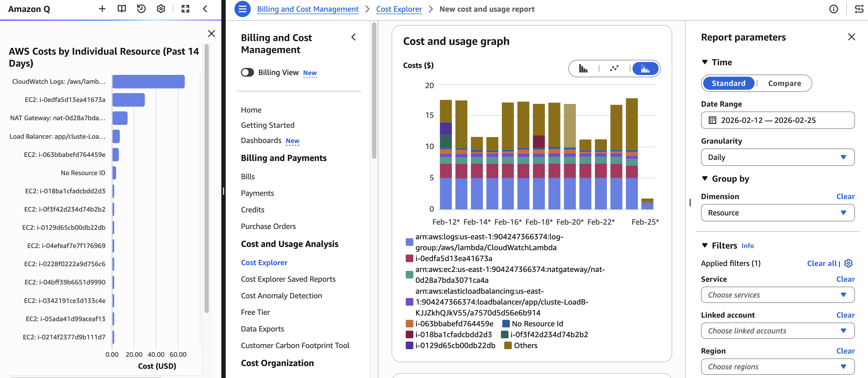Open the Dimension dropdown showing Resource
Image resolution: width=868 pixels, height=378 pixels.
click(777, 213)
